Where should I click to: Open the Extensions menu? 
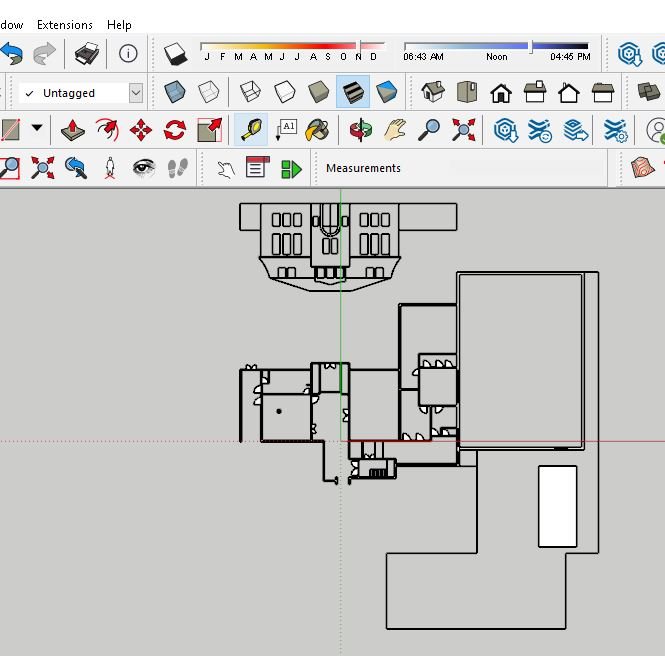(65, 25)
